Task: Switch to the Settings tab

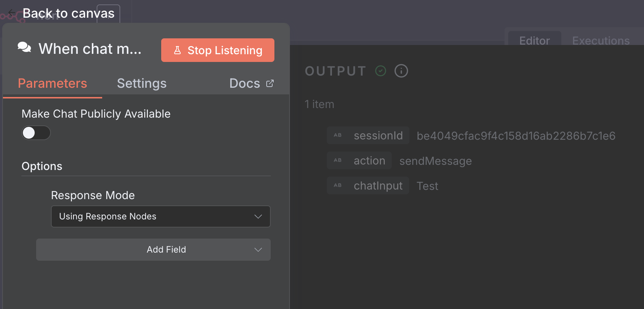Action: 142,83
